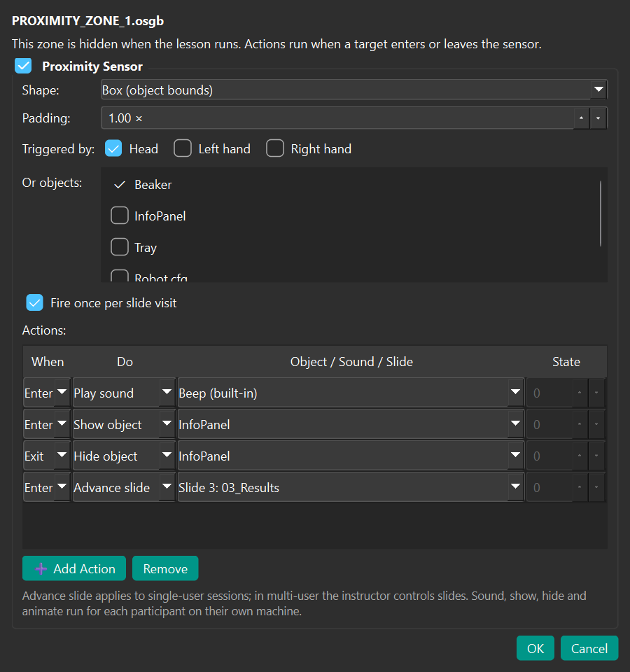This screenshot has width=630, height=672.
Task: Open When dropdown for Show object row
Action: 47,424
